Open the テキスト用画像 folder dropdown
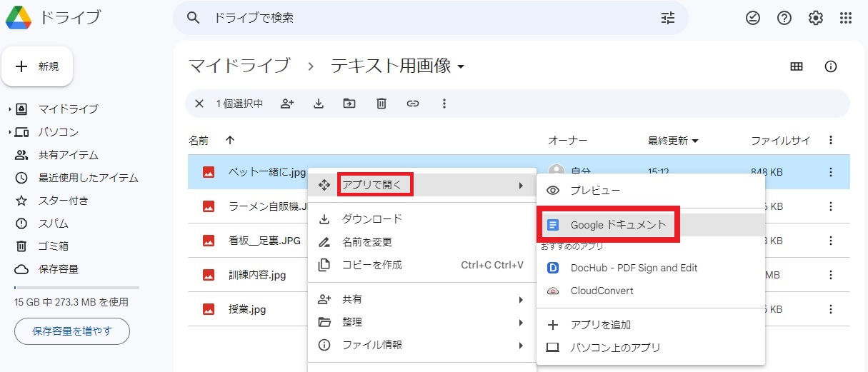 click(461, 67)
